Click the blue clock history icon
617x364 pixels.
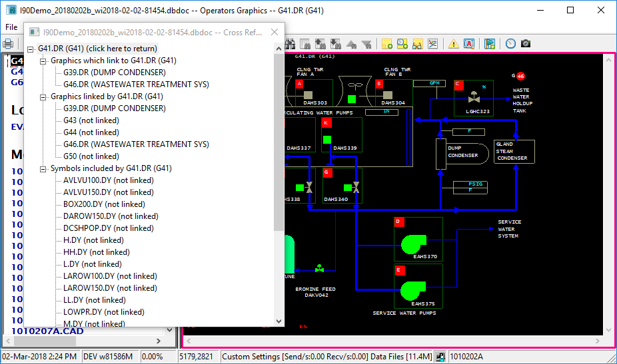point(511,44)
